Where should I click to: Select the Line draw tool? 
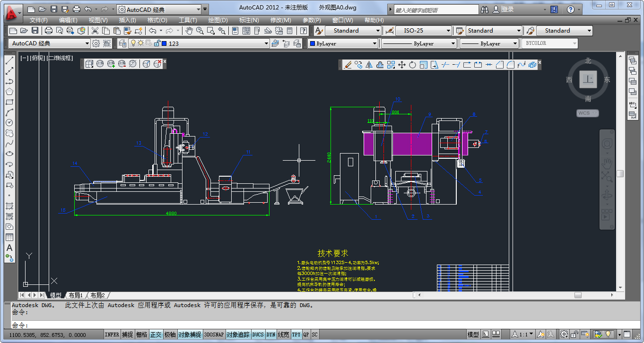point(9,60)
